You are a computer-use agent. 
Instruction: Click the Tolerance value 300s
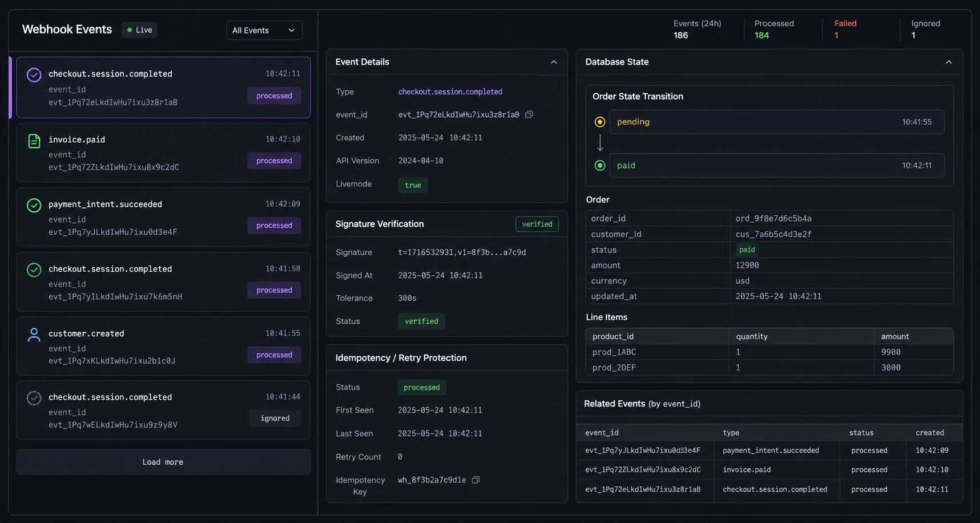coord(407,298)
